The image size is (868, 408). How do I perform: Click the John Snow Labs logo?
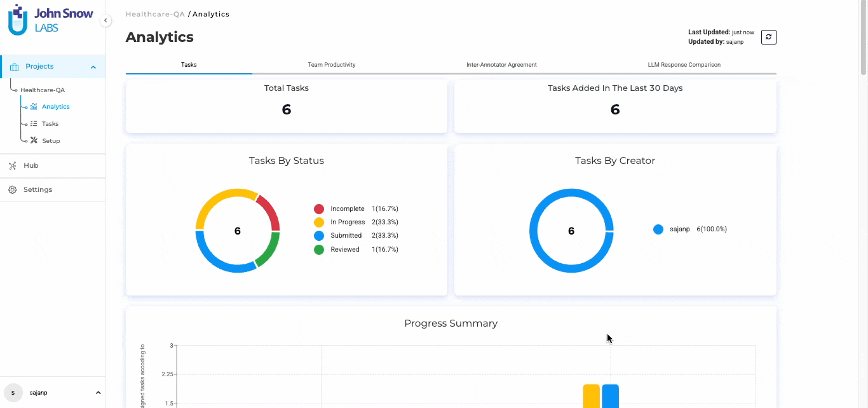(50, 20)
